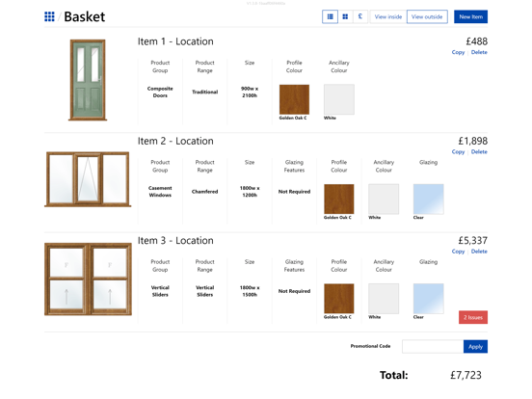Click the Item 2 - Location title
The image size is (532, 399).
[x=175, y=141]
